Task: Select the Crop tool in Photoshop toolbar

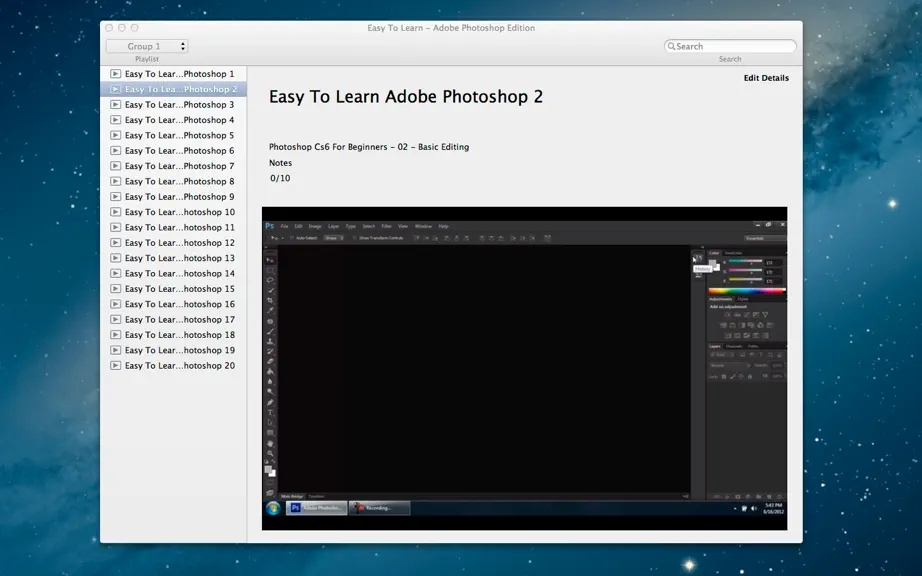Action: point(270,300)
